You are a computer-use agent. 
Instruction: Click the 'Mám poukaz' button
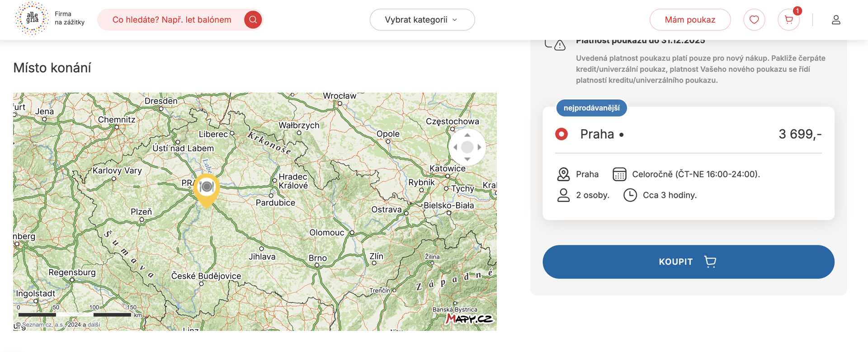pyautogui.click(x=690, y=19)
